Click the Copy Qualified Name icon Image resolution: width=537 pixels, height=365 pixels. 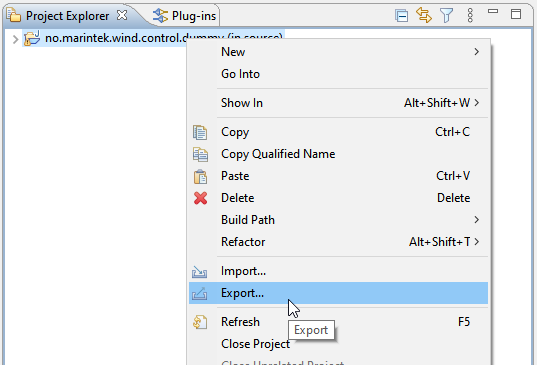pyautogui.click(x=200, y=154)
